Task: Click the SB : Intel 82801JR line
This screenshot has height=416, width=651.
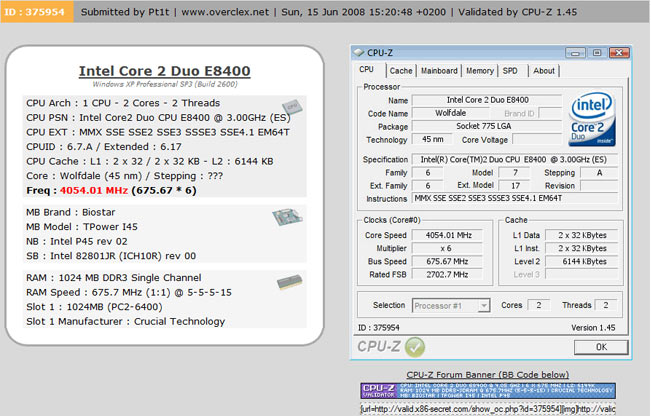Action: pos(111,256)
